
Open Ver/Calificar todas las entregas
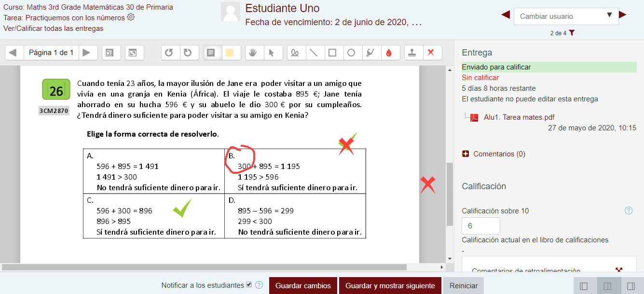coord(53,28)
